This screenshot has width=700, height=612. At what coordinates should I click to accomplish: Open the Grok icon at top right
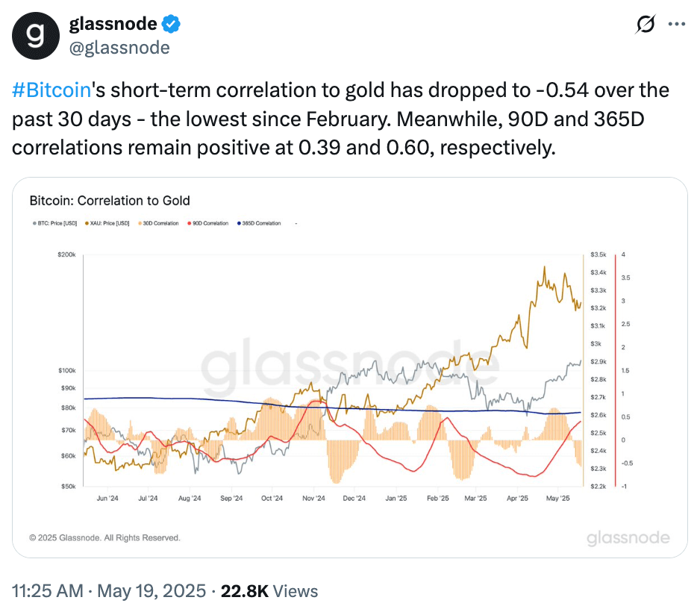pyautogui.click(x=645, y=25)
